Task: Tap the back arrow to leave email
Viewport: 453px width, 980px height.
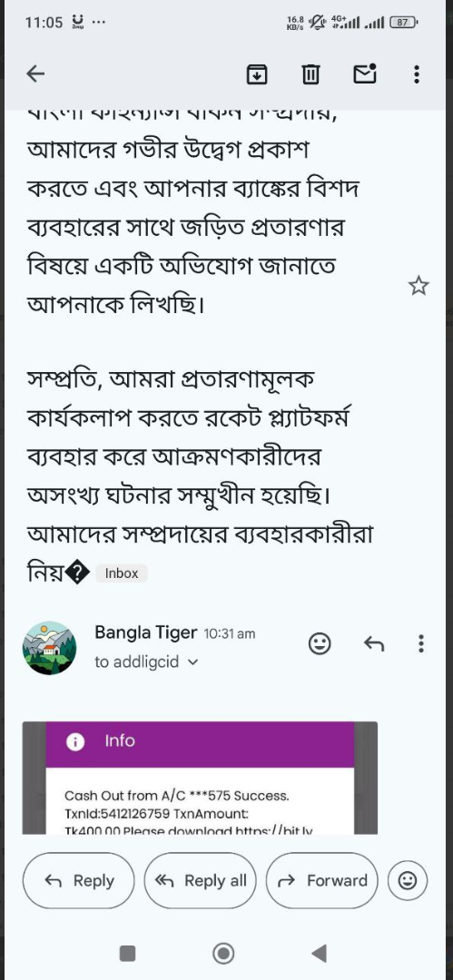Action: [35, 74]
